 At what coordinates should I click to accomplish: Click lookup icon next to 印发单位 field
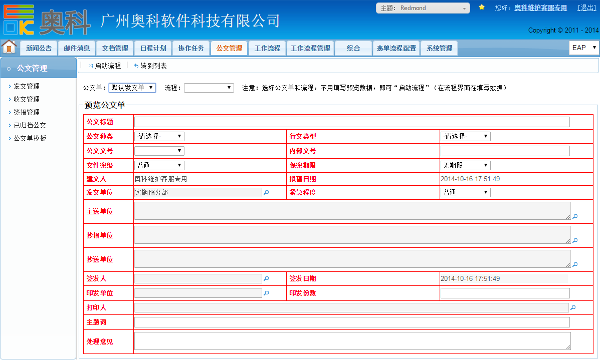click(x=267, y=293)
